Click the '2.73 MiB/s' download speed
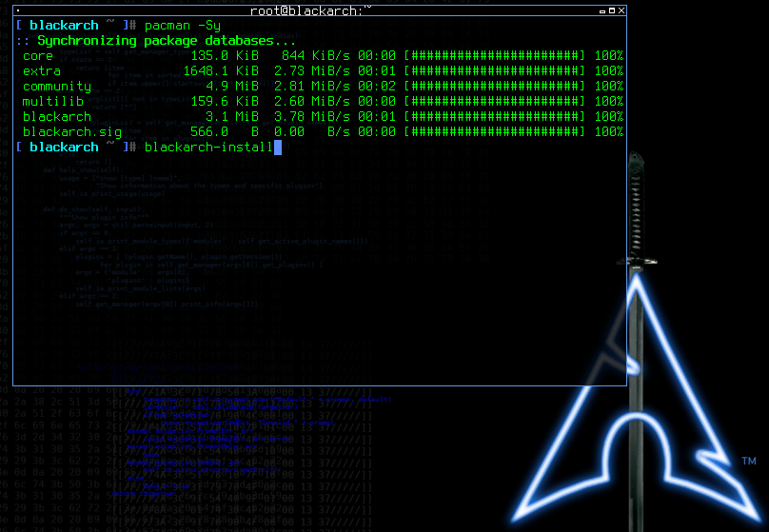This screenshot has height=532, width=769. pyautogui.click(x=312, y=71)
